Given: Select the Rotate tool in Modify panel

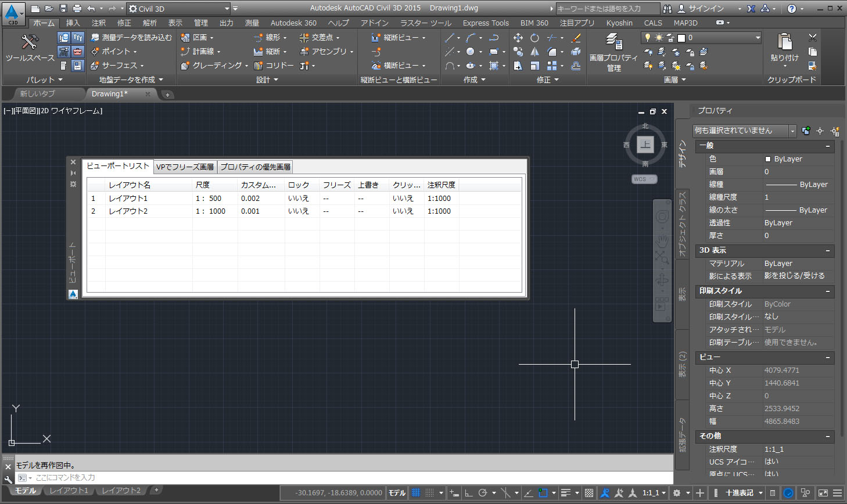Looking at the screenshot, I should (x=534, y=38).
